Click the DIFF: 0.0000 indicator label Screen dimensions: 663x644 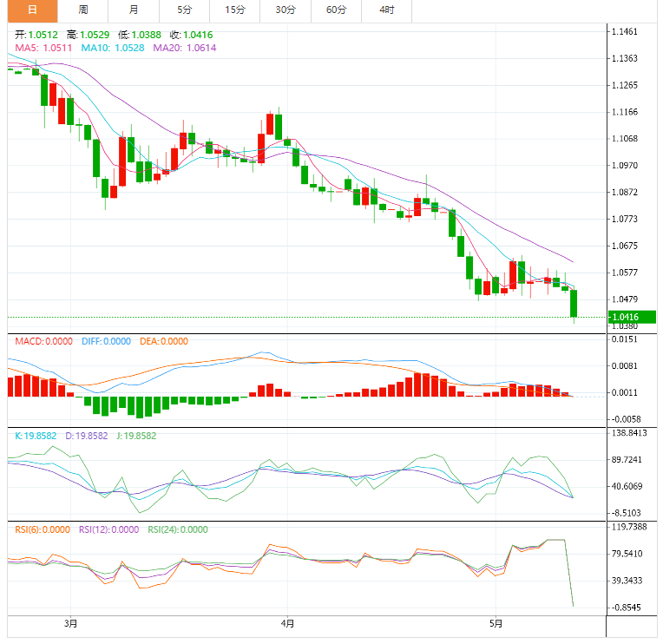(x=106, y=341)
